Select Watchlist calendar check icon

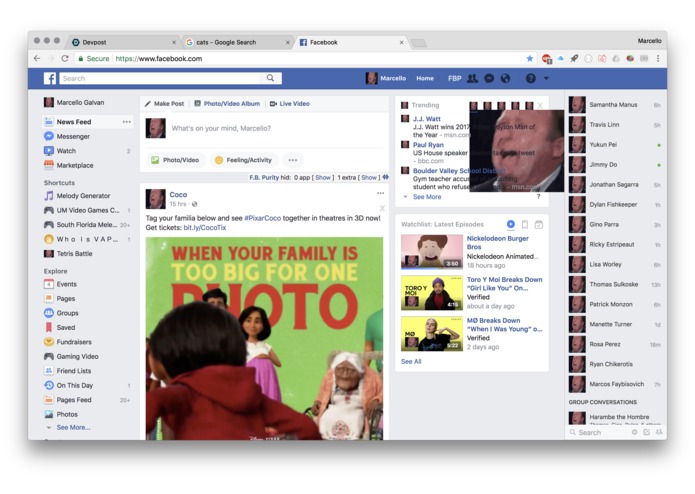pyautogui.click(x=539, y=225)
